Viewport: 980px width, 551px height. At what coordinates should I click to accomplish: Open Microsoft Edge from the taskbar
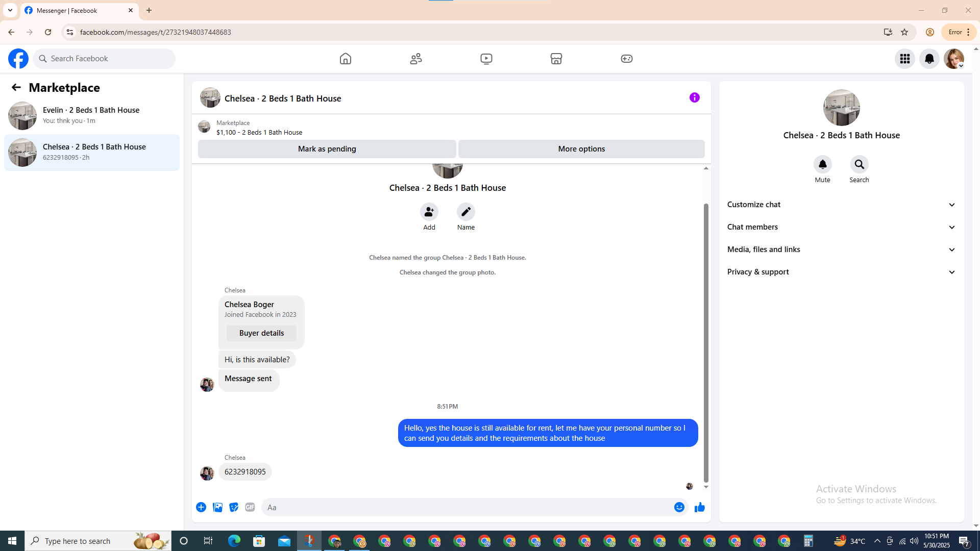tap(234, 541)
